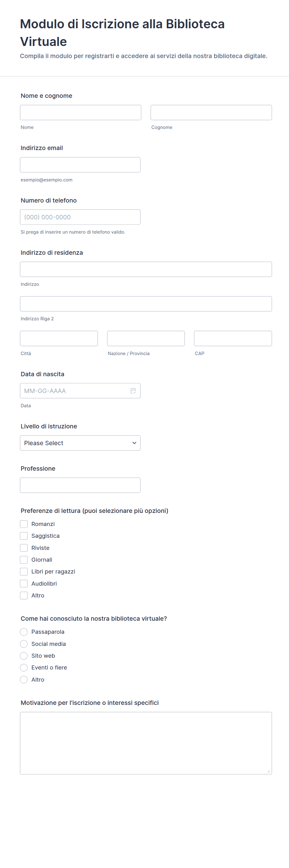The width and height of the screenshot is (289, 868).
Task: Grab the textarea resize handle
Action: (x=268, y=771)
